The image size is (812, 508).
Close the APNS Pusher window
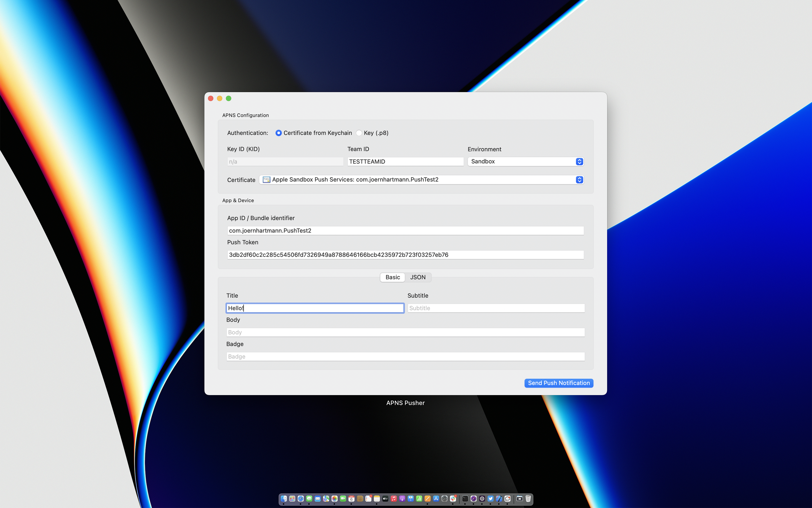[x=211, y=98]
